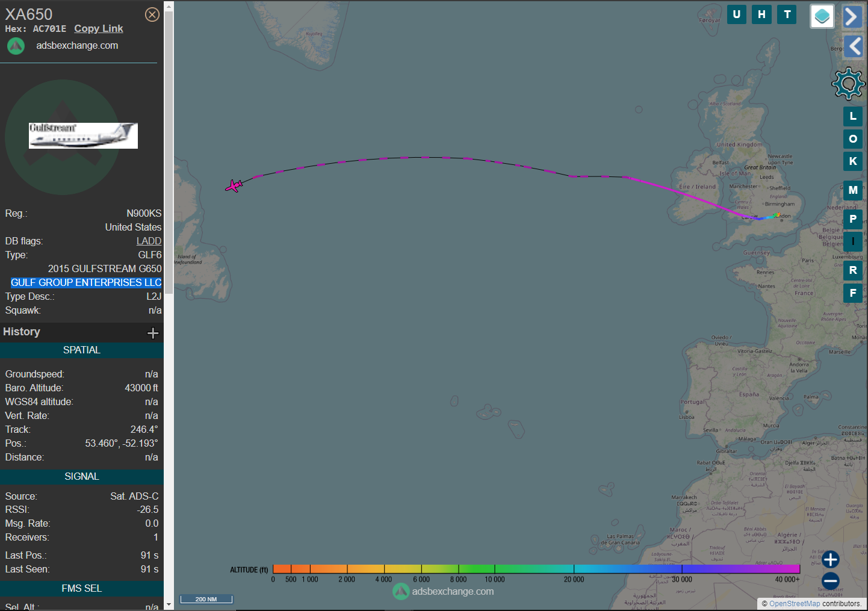Zoom in with the plus button
868x611 pixels.
831,559
